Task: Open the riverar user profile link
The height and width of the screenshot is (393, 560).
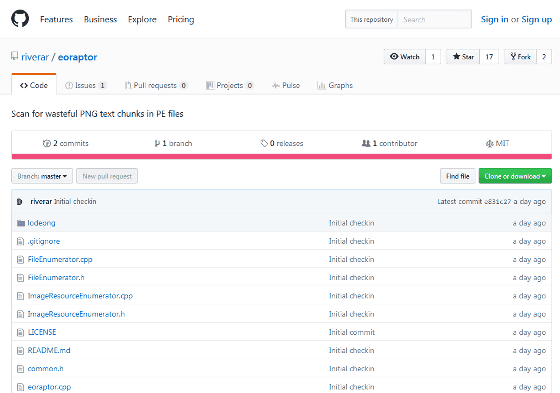Action: [x=35, y=57]
